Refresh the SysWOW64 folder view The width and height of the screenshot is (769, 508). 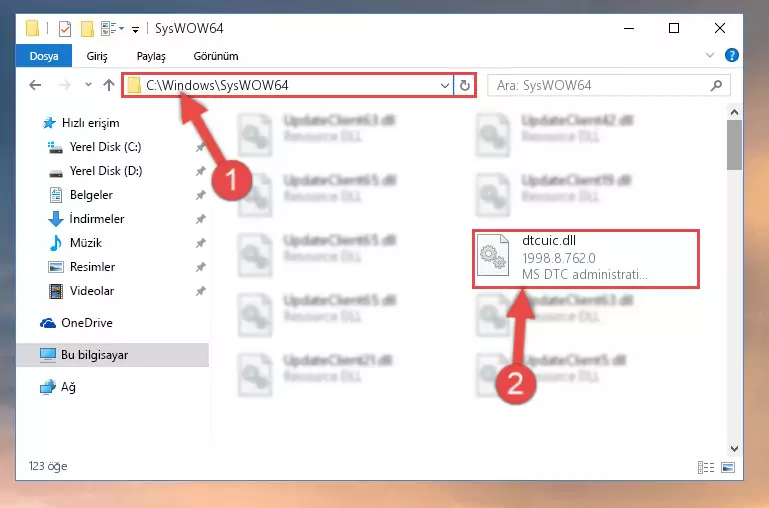coord(464,85)
